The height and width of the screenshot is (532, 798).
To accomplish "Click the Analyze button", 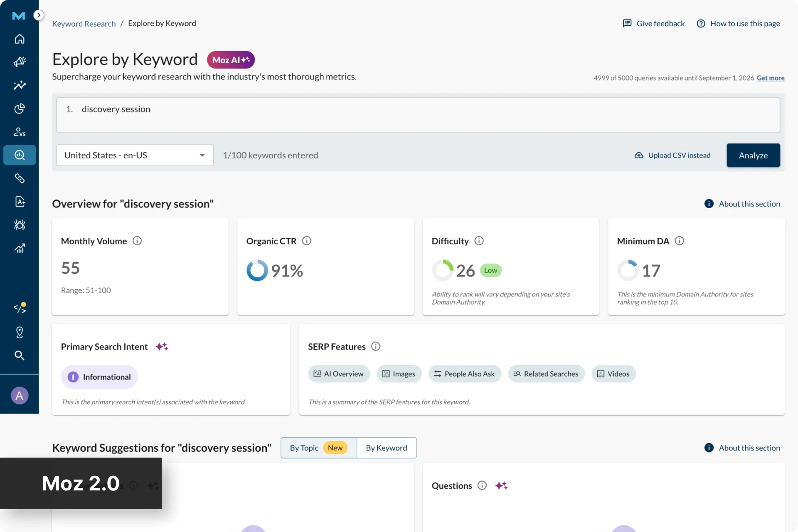I will point(753,155).
